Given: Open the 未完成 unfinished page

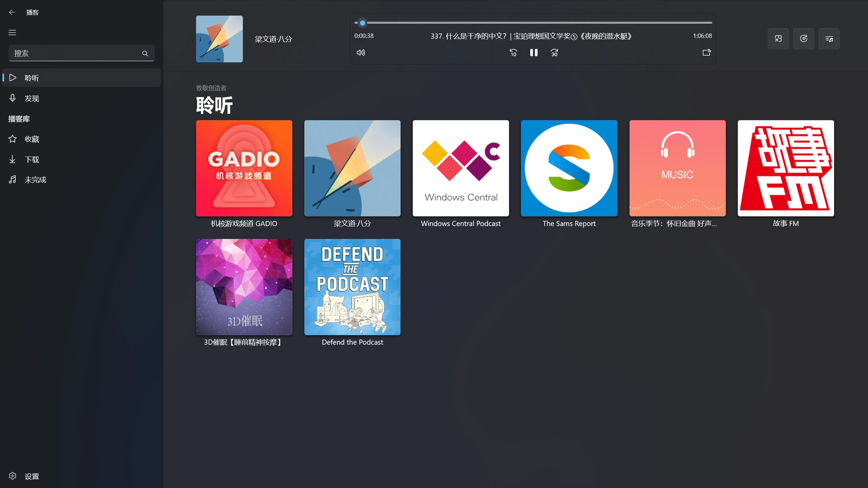Looking at the screenshot, I should tap(81, 180).
